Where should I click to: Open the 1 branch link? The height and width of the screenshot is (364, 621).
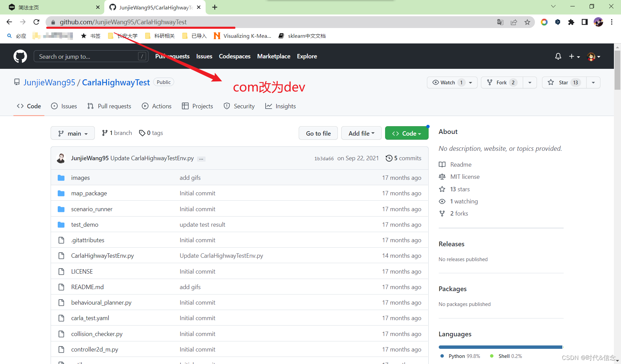tap(117, 133)
